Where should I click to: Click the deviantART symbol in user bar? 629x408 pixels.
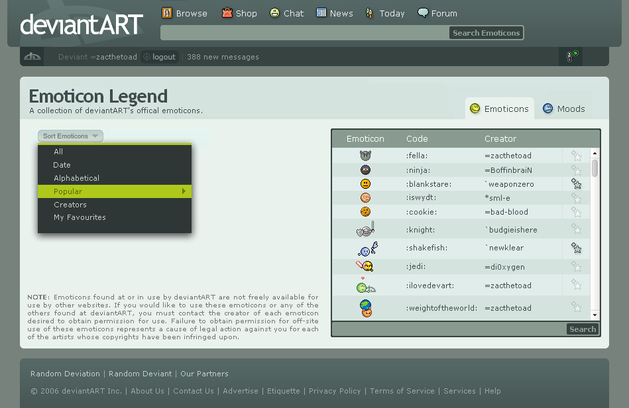point(32,57)
